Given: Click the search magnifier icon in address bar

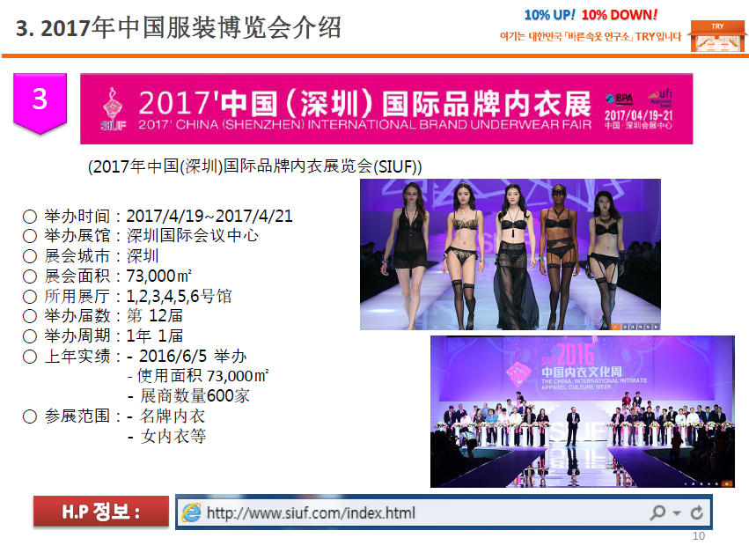Looking at the screenshot, I should pyautogui.click(x=657, y=512).
